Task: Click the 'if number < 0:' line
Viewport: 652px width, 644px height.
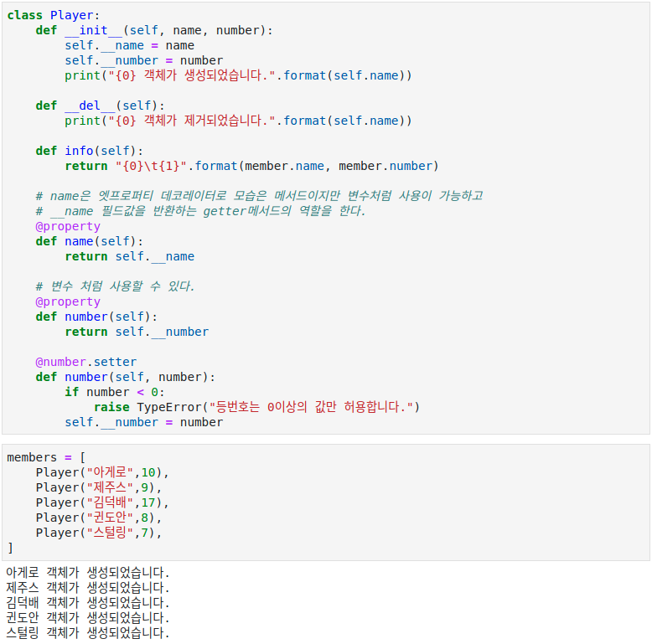Action: [115, 392]
